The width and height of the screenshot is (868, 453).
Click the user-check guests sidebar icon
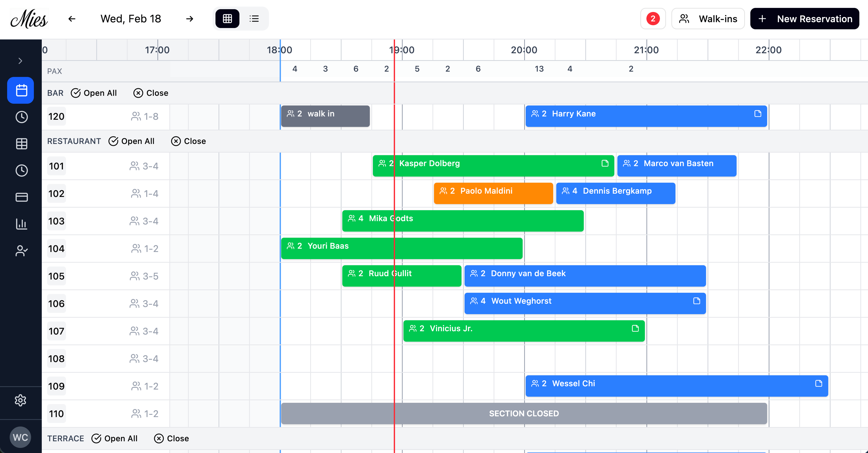click(21, 251)
